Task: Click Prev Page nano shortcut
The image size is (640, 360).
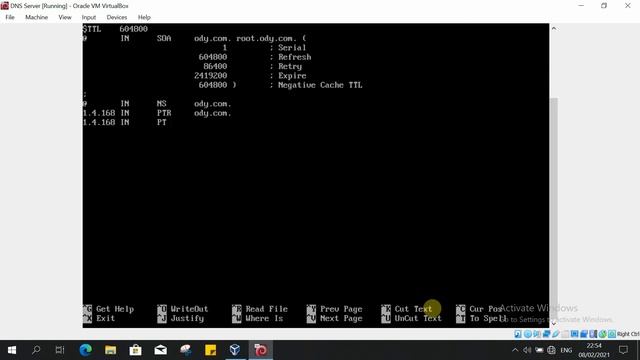Action: coord(341,309)
